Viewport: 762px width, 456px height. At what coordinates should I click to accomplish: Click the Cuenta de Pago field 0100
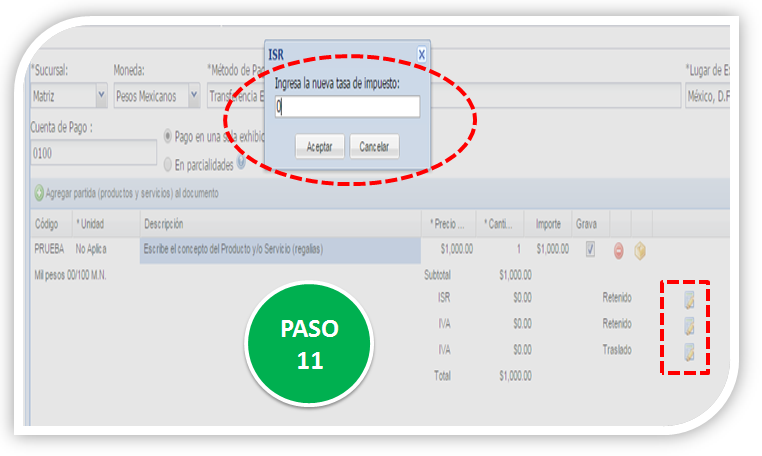(x=93, y=153)
